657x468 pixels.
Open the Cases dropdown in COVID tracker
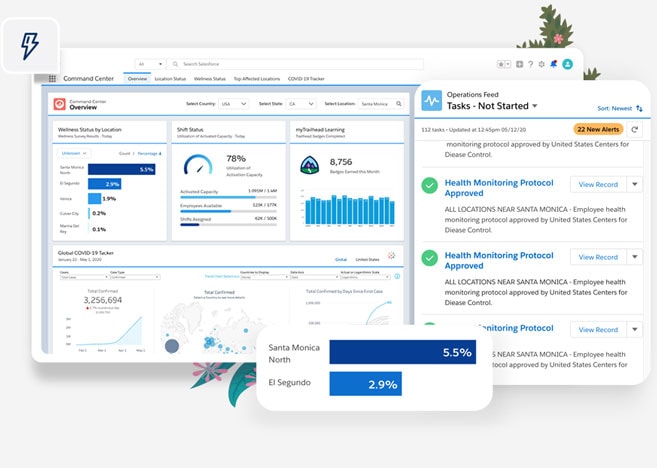coord(84,277)
